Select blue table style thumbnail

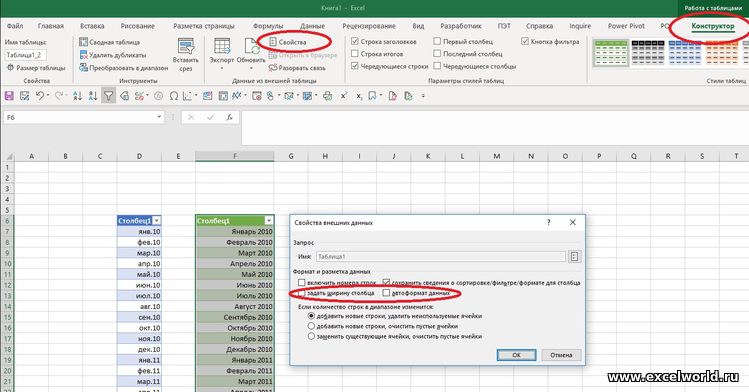pyautogui.click(x=685, y=52)
